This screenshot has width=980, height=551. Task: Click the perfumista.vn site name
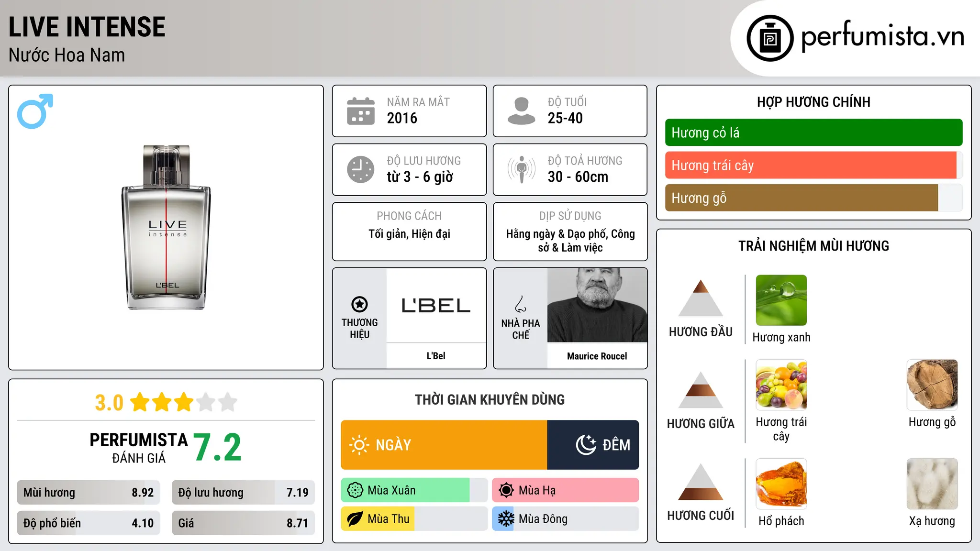[882, 36]
